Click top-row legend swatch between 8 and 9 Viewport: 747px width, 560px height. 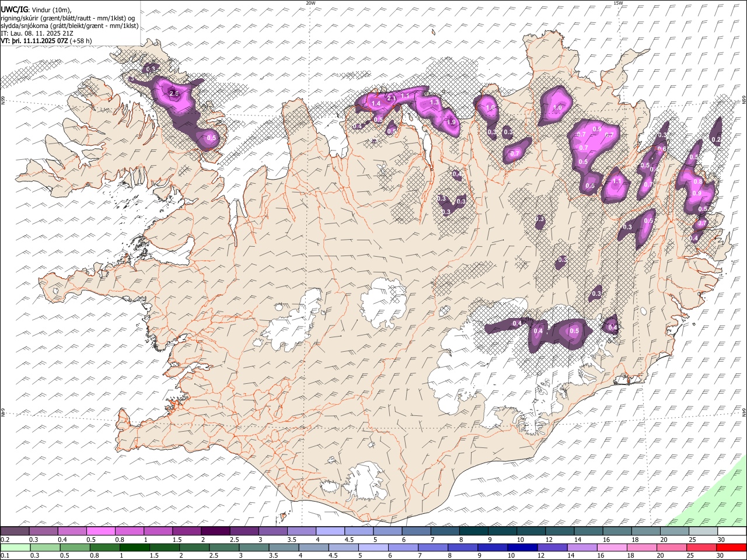pos(474,531)
